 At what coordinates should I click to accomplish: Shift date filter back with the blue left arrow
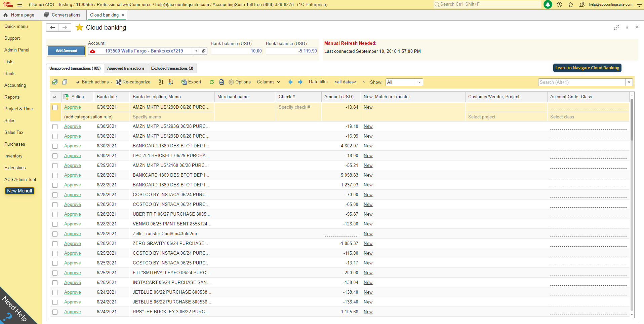click(290, 82)
